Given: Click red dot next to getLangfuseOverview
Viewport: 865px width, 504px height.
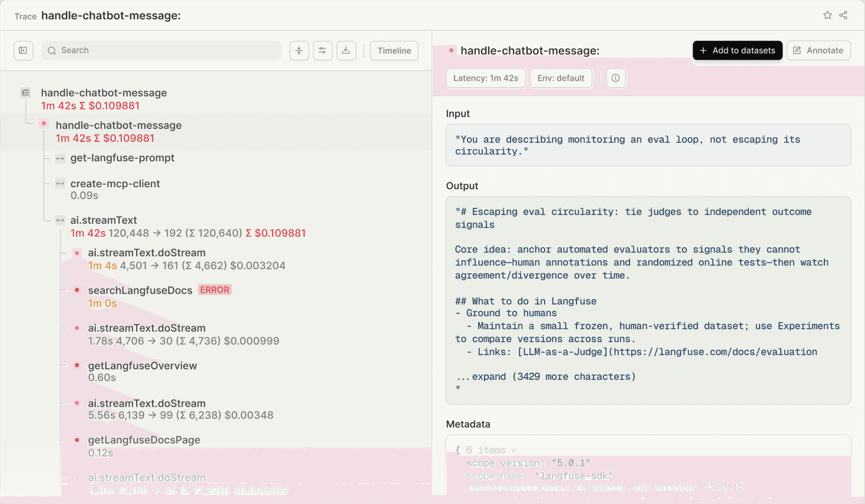Looking at the screenshot, I should (x=77, y=365).
